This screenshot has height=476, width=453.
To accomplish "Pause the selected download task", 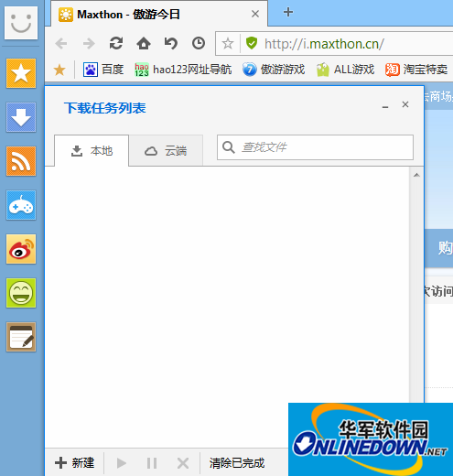I will pos(152,463).
